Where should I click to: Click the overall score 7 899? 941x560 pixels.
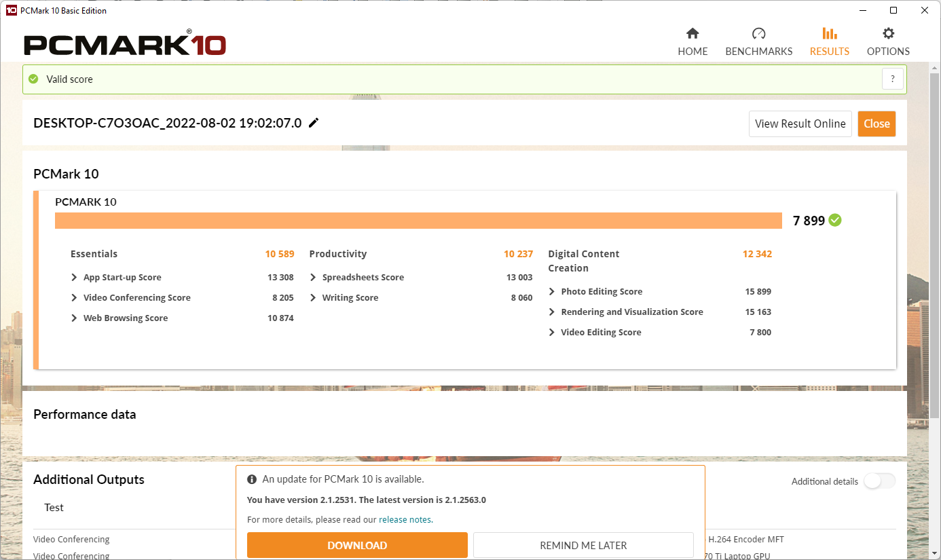[x=809, y=221]
